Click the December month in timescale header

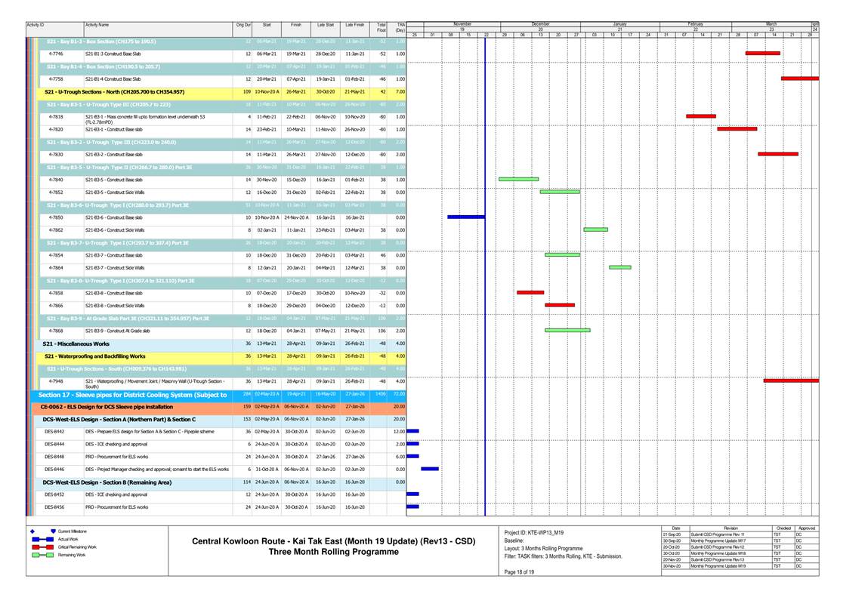pos(540,25)
